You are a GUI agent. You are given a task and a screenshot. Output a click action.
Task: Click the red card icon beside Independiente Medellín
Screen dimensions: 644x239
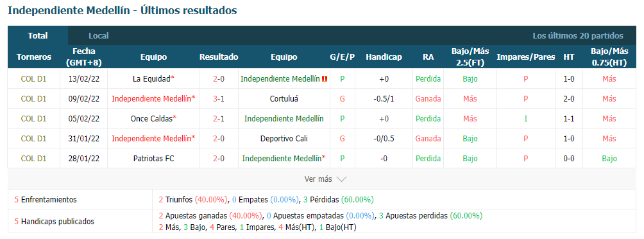click(x=325, y=79)
